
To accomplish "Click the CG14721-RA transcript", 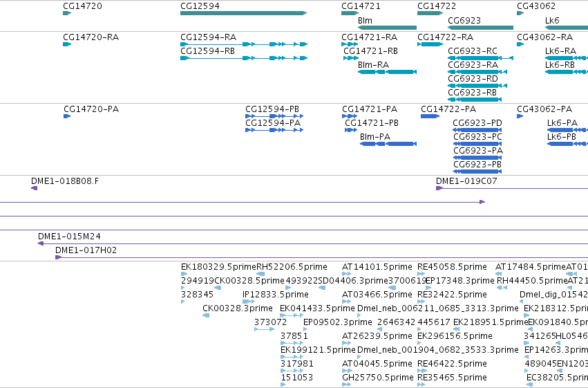I will (x=350, y=44).
